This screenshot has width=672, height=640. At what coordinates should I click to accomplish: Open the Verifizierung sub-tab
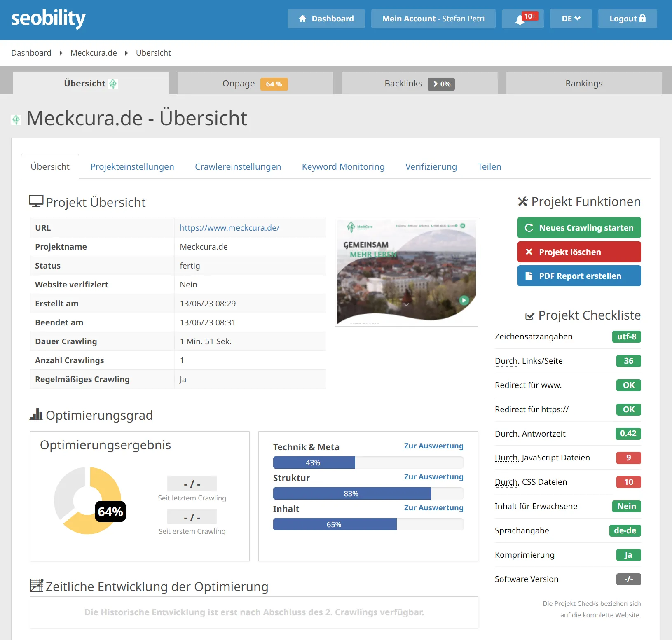click(431, 167)
